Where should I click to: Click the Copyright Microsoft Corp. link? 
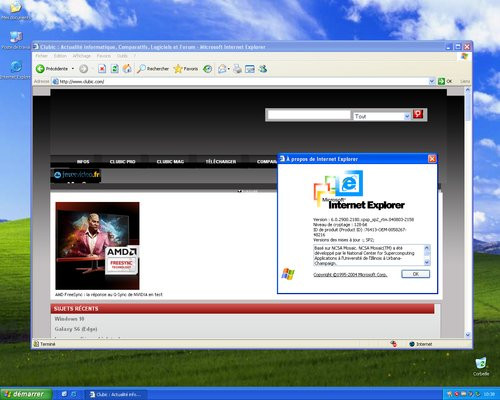coord(350,275)
